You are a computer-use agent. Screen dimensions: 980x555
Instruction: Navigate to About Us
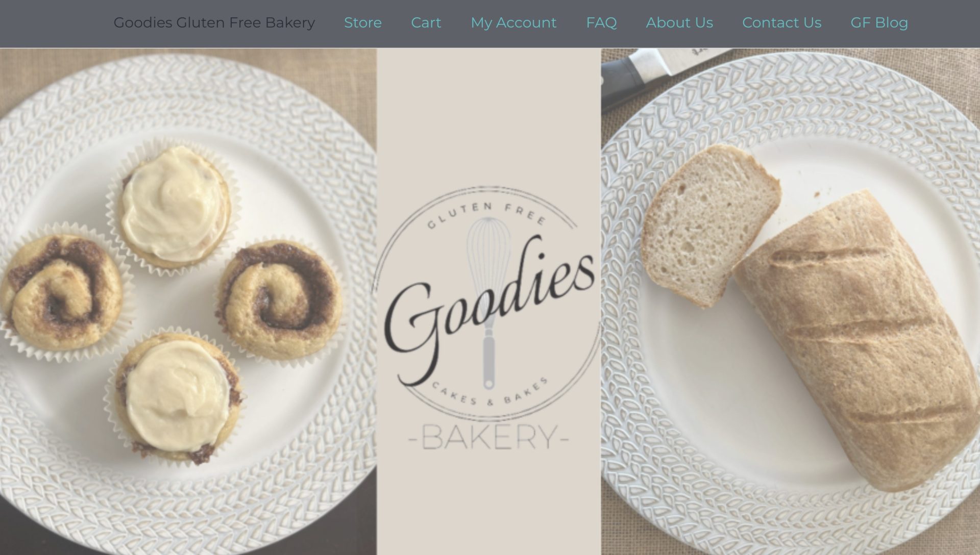coord(679,22)
